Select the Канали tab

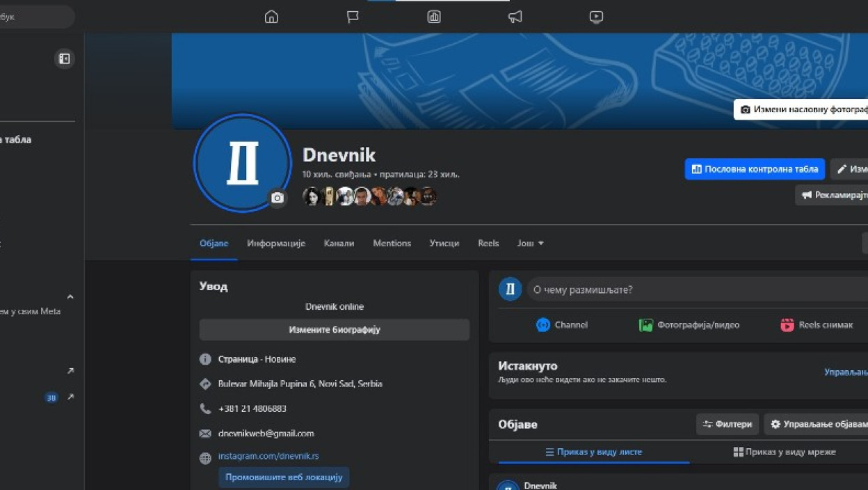point(339,243)
